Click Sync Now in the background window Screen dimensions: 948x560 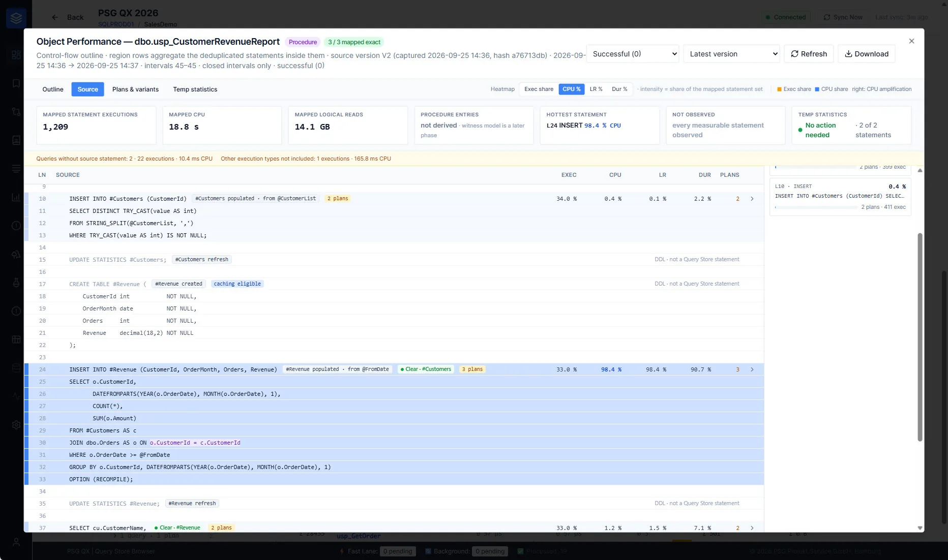(x=843, y=17)
